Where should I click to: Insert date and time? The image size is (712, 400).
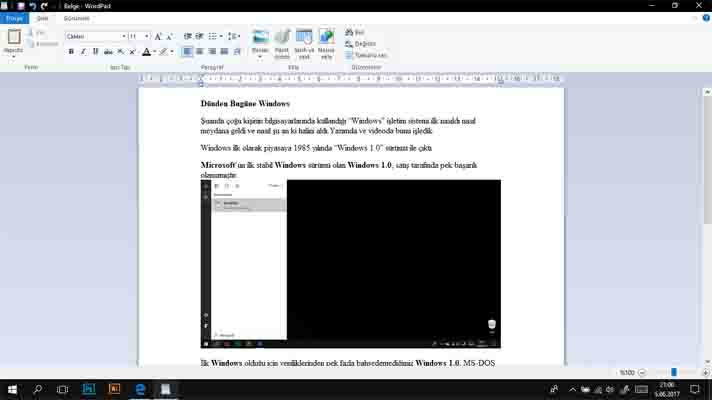[x=304, y=40]
